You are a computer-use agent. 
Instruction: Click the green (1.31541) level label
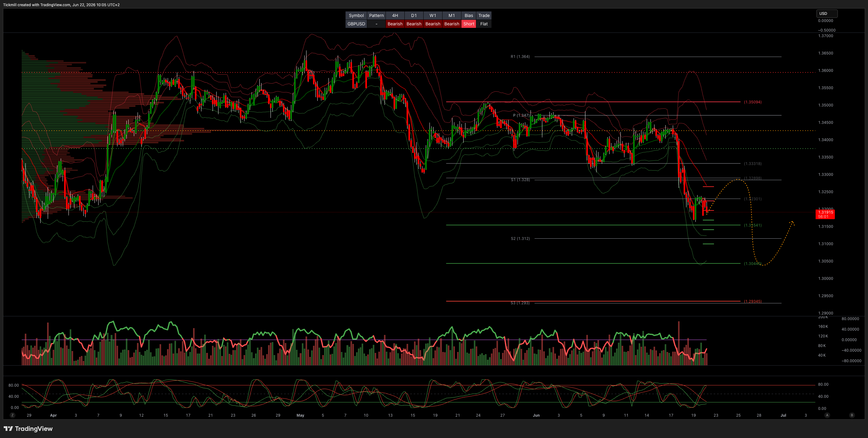752,225
